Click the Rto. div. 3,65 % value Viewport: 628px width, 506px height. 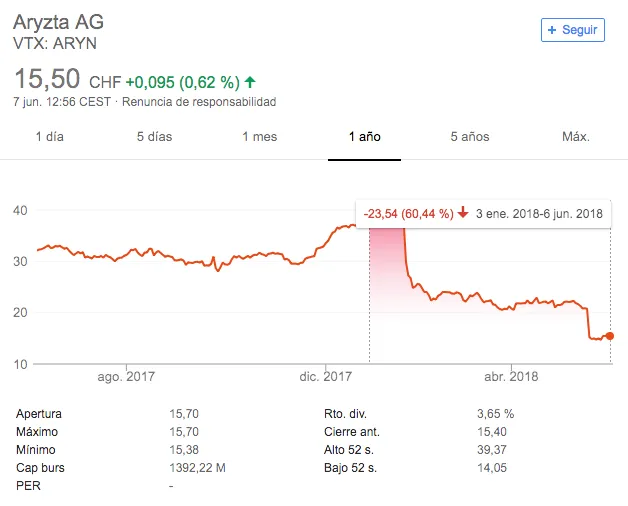495,414
